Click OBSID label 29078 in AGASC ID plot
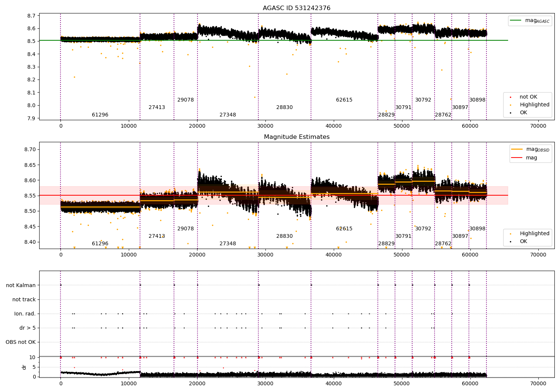560x392 pixels. [186, 100]
